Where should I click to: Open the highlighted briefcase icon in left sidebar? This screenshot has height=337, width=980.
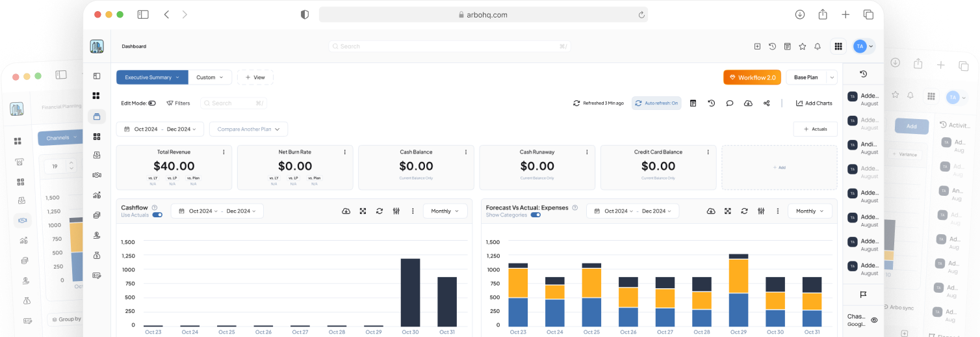click(97, 116)
